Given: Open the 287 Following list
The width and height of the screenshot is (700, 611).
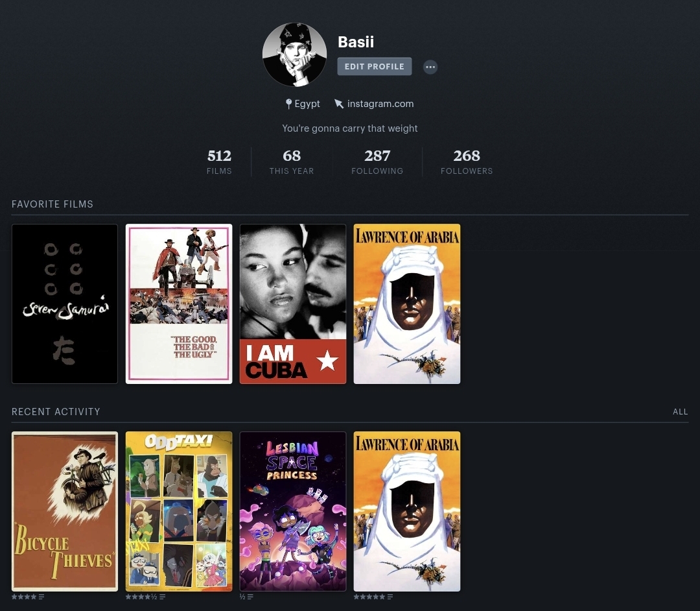Looking at the screenshot, I should point(377,162).
